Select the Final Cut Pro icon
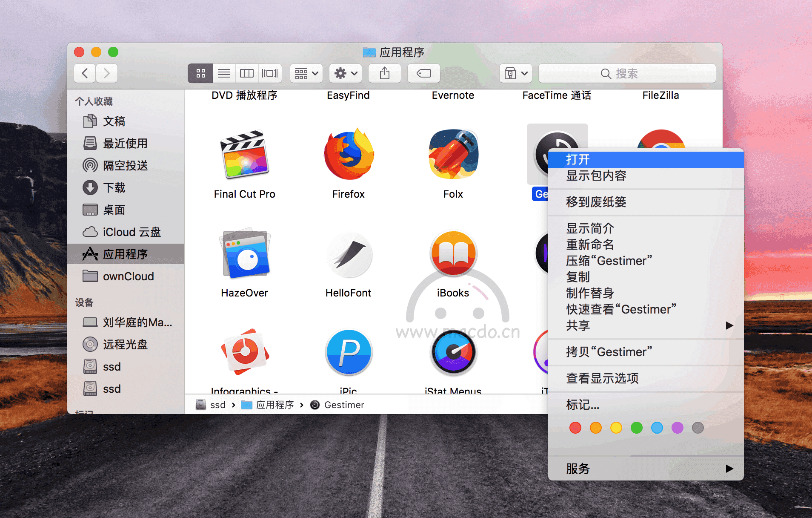 click(x=245, y=155)
